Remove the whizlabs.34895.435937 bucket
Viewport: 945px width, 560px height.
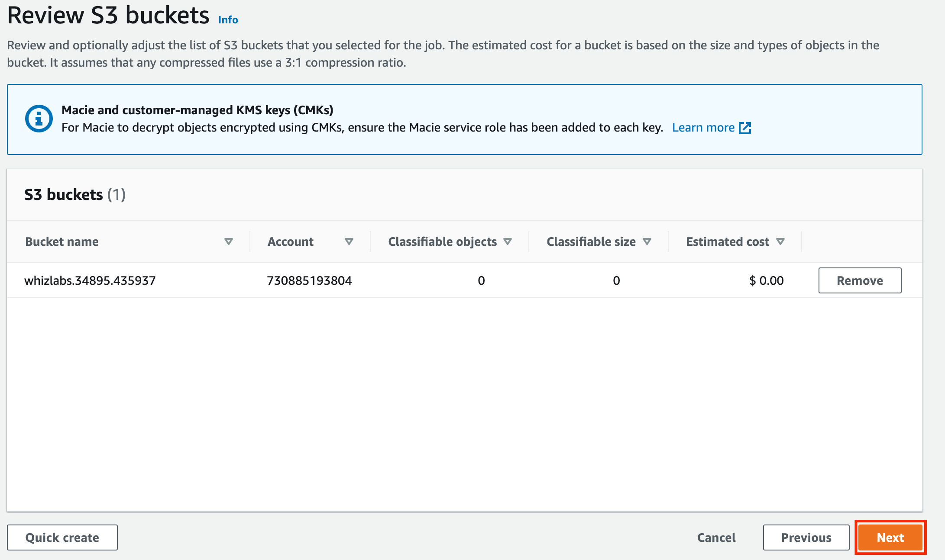coord(860,280)
